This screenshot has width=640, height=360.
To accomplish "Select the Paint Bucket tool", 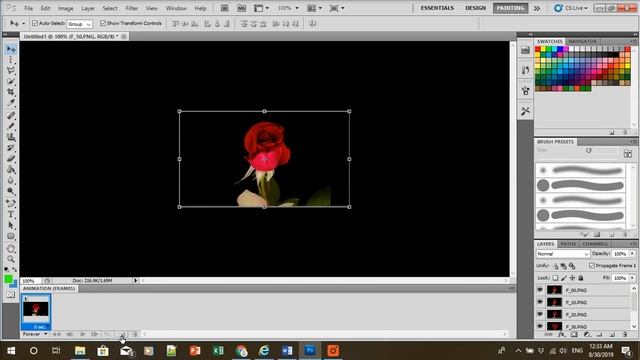I will point(11,169).
